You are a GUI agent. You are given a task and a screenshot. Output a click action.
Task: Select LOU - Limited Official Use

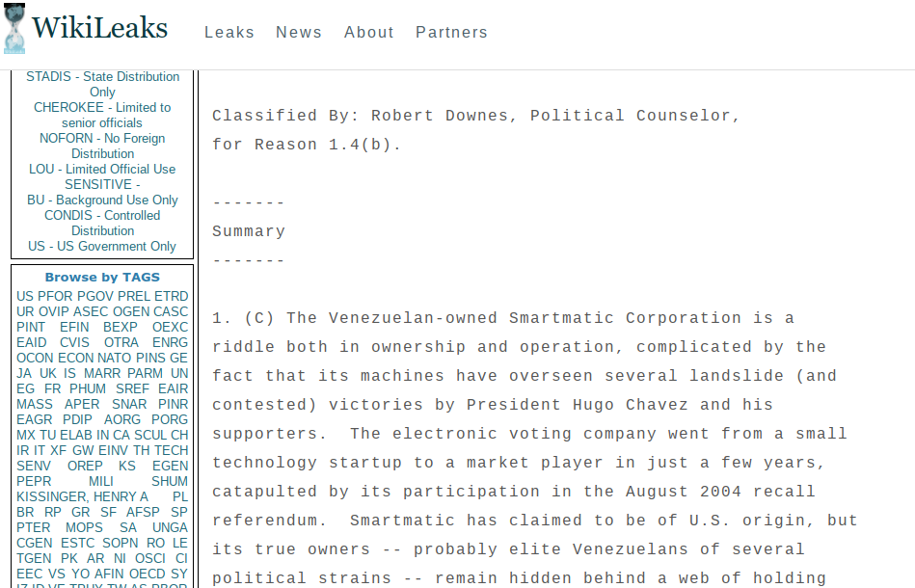point(102,169)
